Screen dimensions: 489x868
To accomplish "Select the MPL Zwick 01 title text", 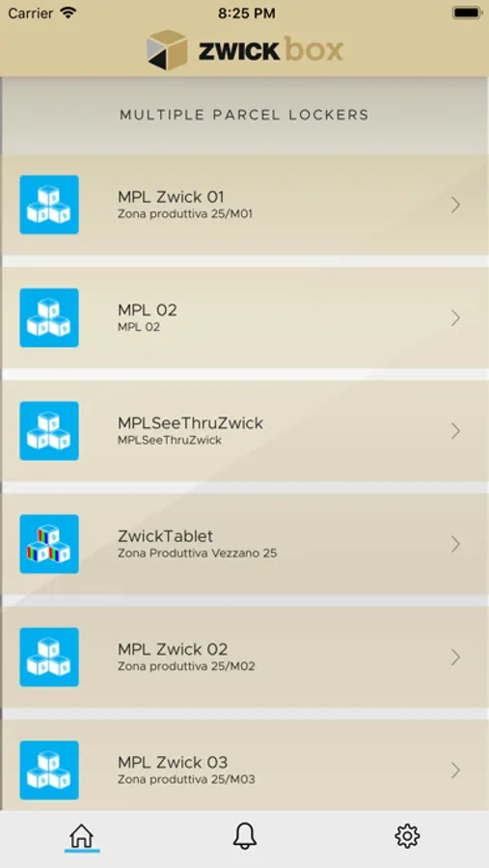I will (171, 197).
